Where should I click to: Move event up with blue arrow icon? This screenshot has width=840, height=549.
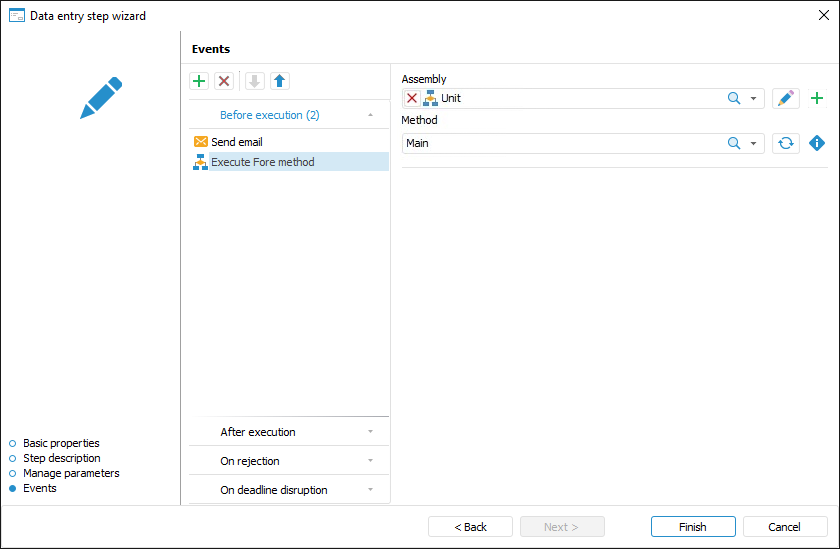(280, 81)
